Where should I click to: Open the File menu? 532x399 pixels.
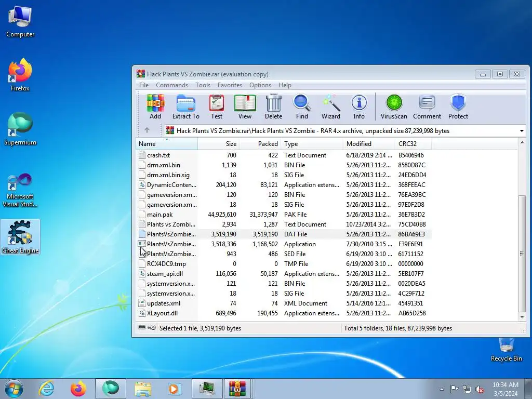click(144, 85)
